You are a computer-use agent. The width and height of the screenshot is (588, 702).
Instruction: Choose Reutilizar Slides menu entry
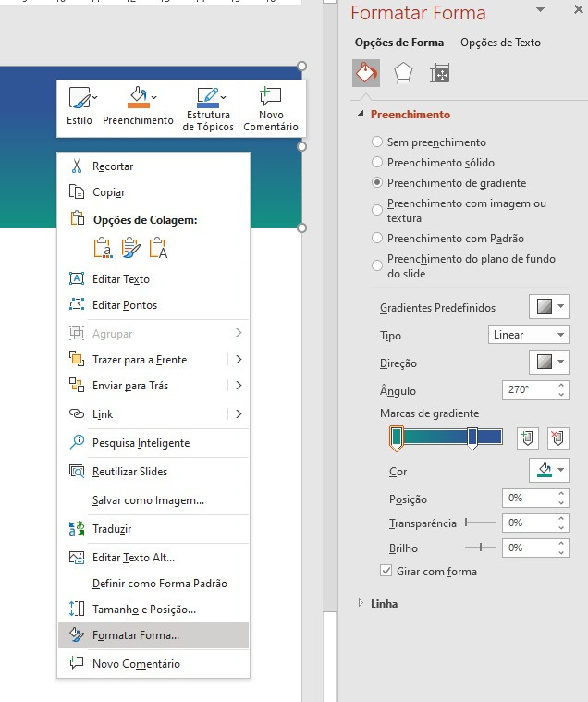click(x=153, y=472)
